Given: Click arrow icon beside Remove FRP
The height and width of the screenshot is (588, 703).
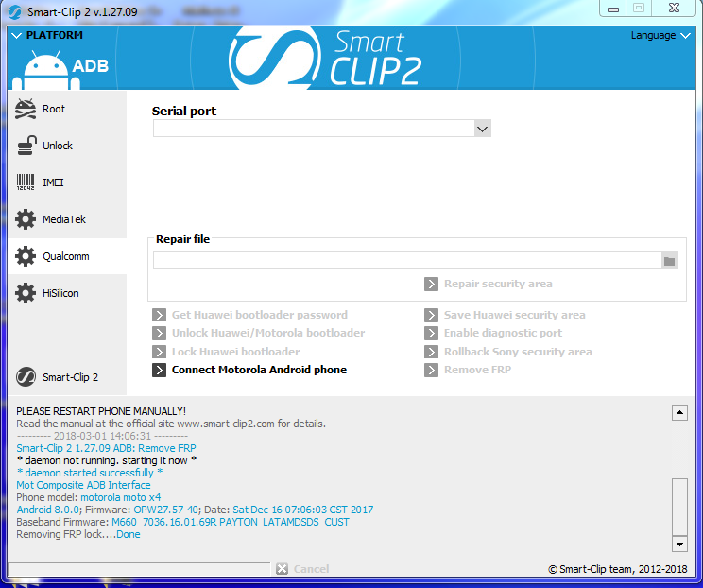Looking at the screenshot, I should point(431,370).
